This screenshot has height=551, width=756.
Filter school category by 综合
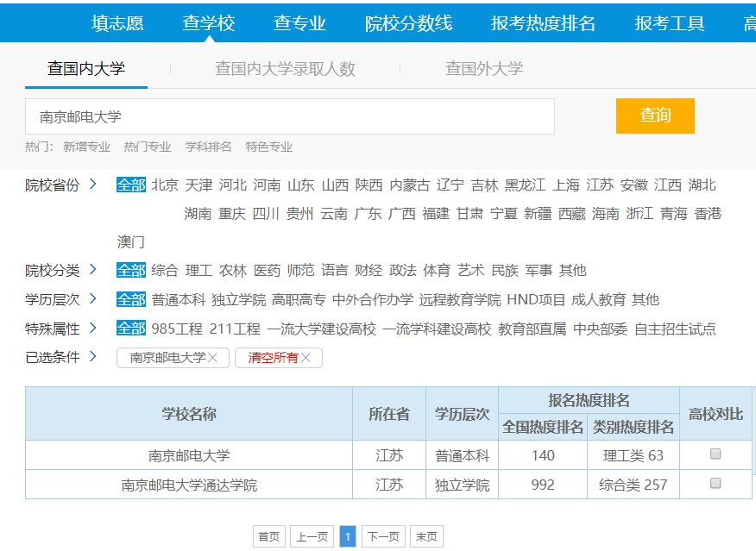pos(165,270)
